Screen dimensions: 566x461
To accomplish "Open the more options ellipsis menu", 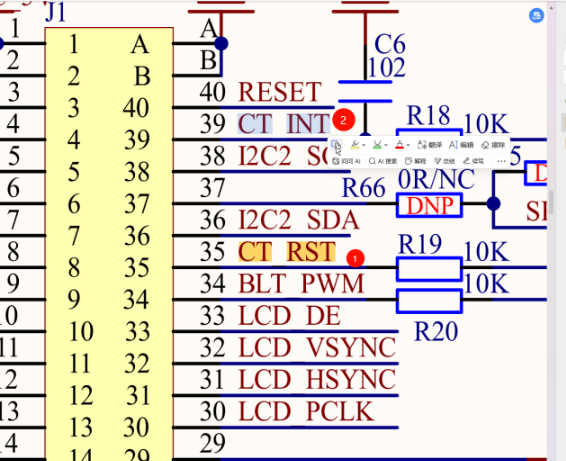I will click(501, 161).
